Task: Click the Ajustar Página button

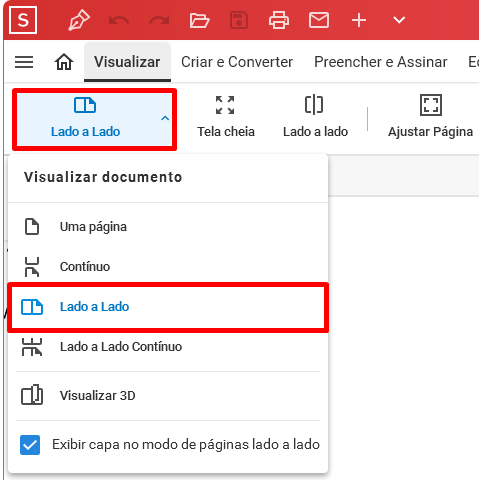Action: (430, 118)
